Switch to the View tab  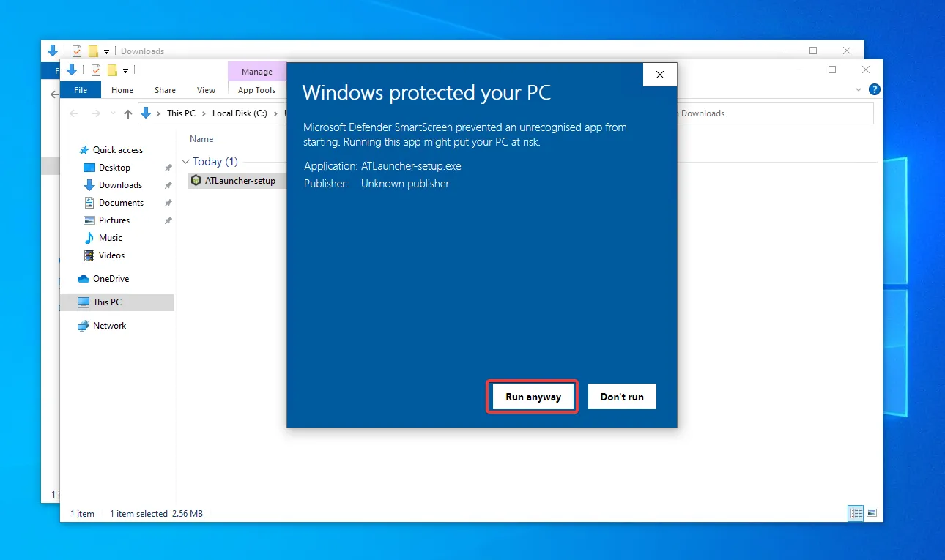pyautogui.click(x=206, y=89)
